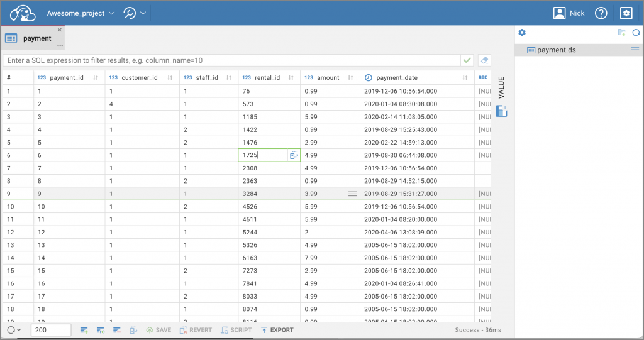Sort by customer_id column arrows
This screenshot has height=340, width=644.
point(170,77)
